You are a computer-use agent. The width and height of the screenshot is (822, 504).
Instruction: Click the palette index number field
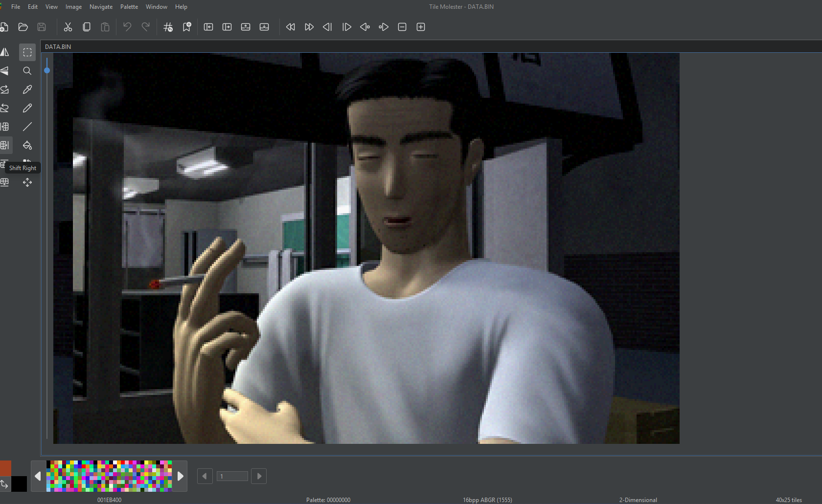[x=232, y=476]
